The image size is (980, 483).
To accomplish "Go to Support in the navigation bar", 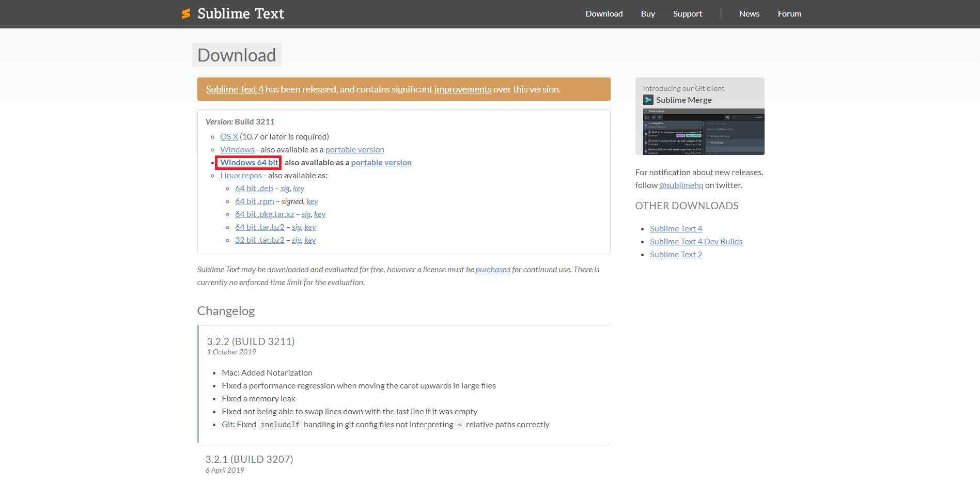I will tap(688, 14).
